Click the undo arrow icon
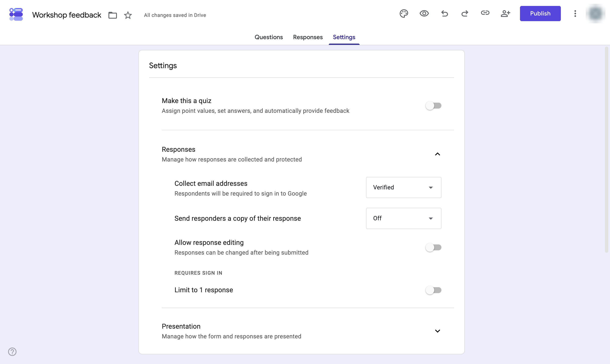The width and height of the screenshot is (610, 364). [445, 14]
